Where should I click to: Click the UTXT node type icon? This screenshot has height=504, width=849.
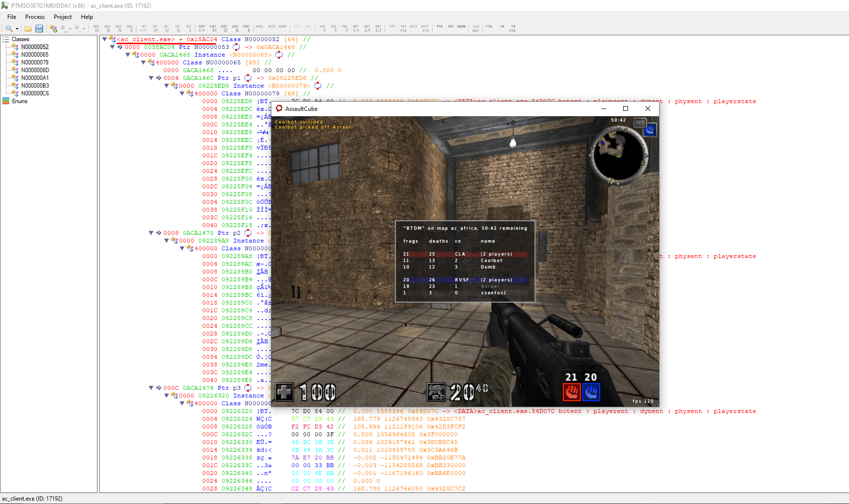coord(413,27)
